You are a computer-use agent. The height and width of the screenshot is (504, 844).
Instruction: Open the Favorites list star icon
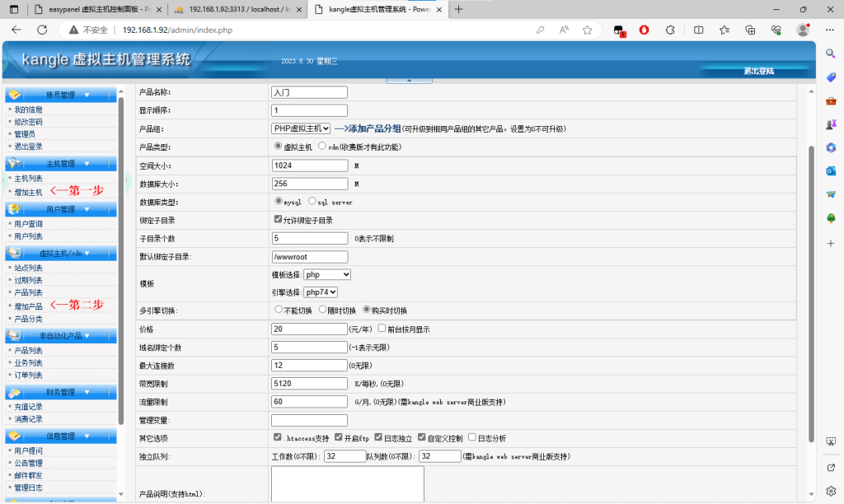(x=723, y=29)
